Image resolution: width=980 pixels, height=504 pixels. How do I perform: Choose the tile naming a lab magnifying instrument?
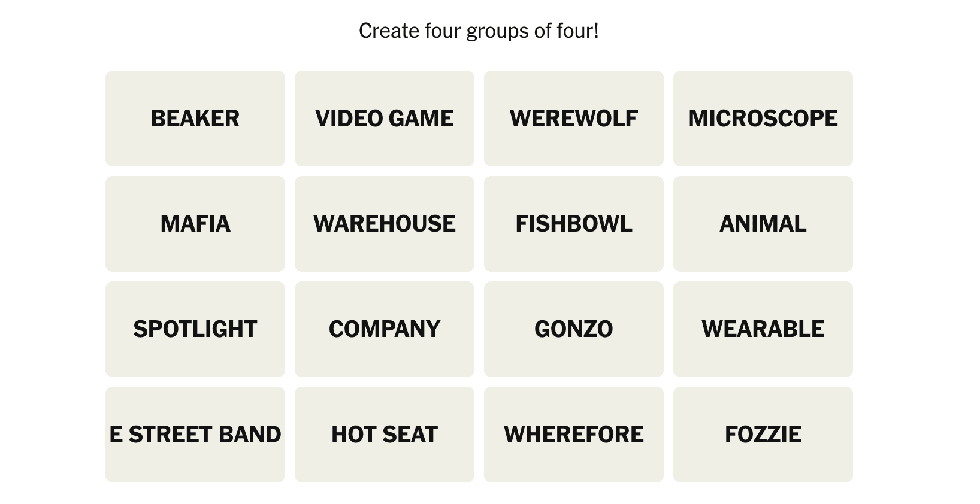(763, 119)
